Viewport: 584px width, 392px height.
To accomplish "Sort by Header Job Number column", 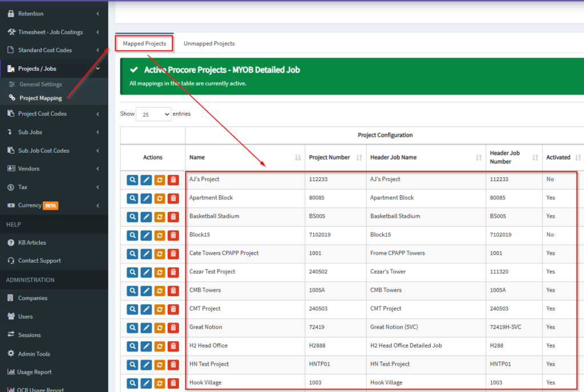I will tap(514, 157).
